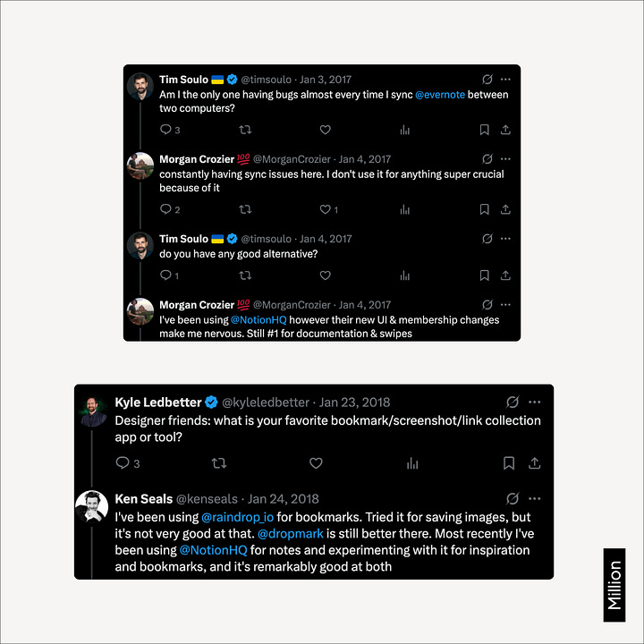View analytics of Tim Soulo's Jan 3 tweet
Viewport: 644px width, 644px height.
point(405,131)
